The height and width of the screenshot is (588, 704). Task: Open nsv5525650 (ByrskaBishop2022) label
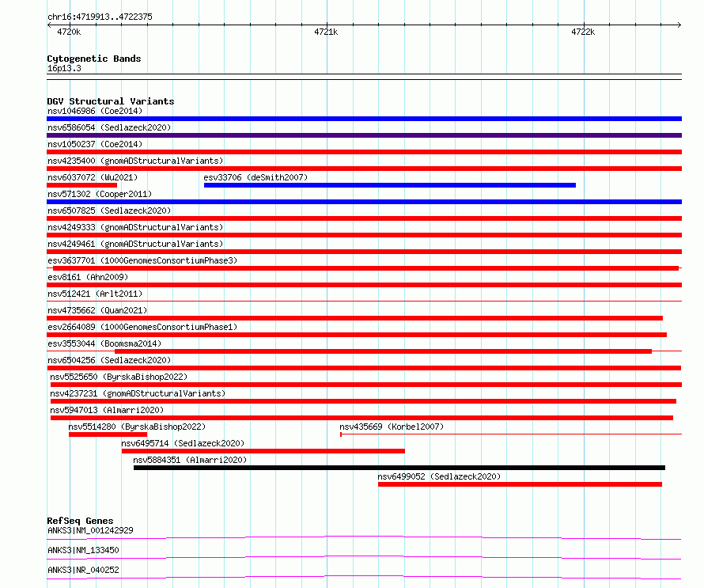119,377
